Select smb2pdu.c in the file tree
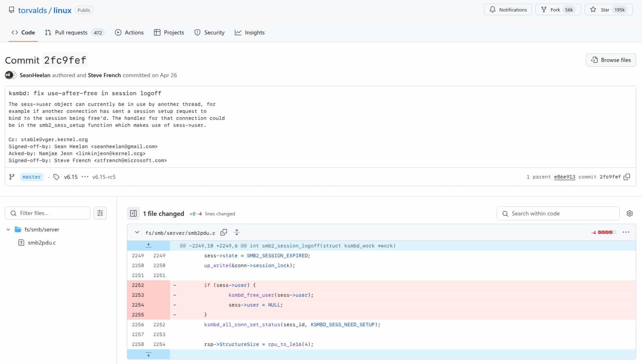 click(x=41, y=243)
